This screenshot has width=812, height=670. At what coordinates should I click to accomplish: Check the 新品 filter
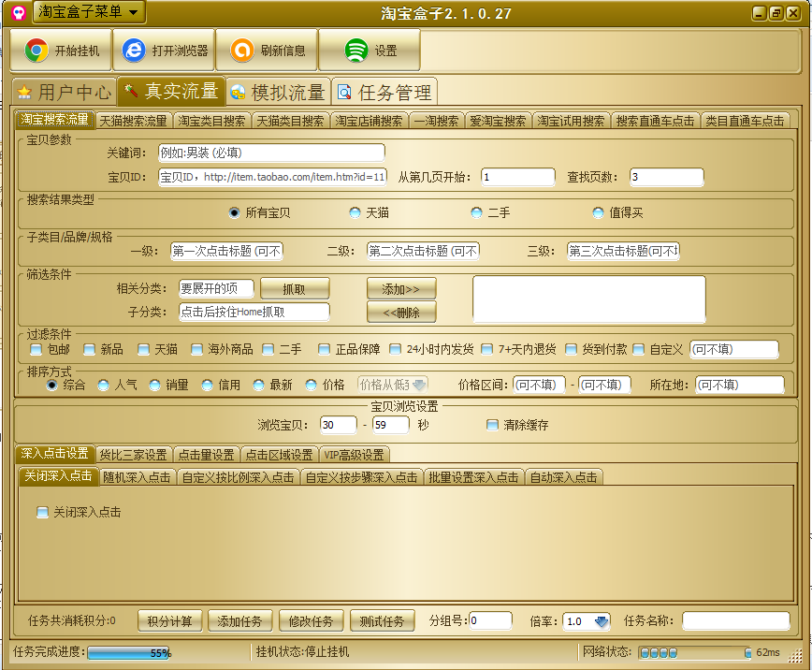click(89, 350)
